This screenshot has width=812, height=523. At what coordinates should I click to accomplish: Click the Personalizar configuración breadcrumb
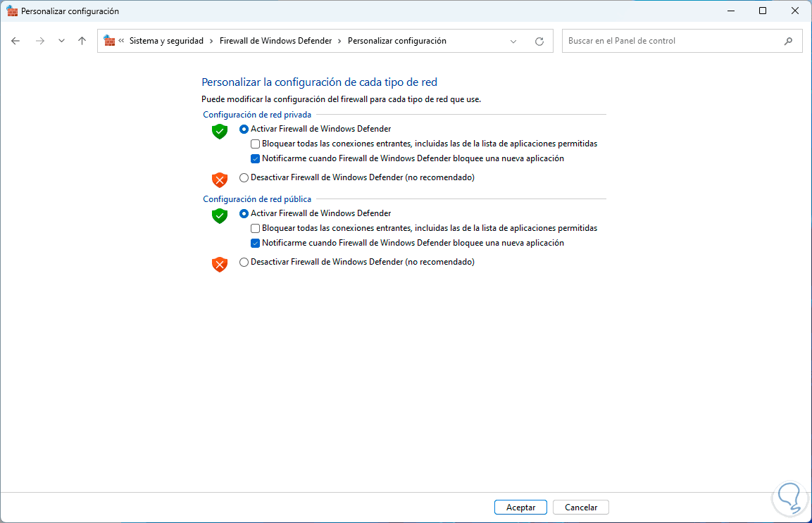pos(396,41)
